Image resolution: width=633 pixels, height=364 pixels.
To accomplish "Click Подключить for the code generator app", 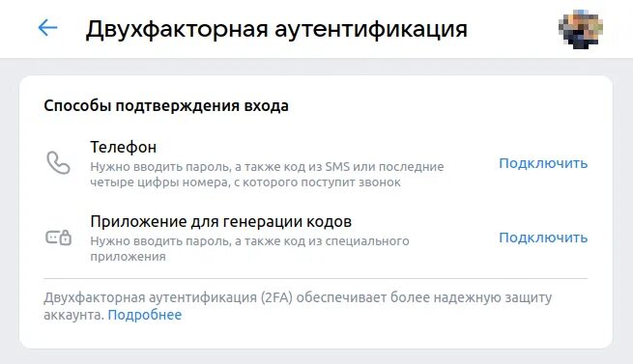I will click(x=543, y=238).
